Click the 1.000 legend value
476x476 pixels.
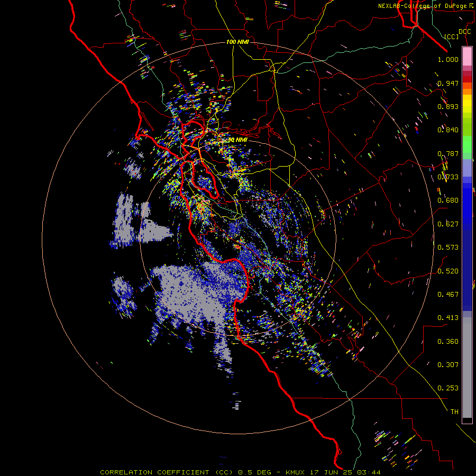pyautogui.click(x=448, y=59)
